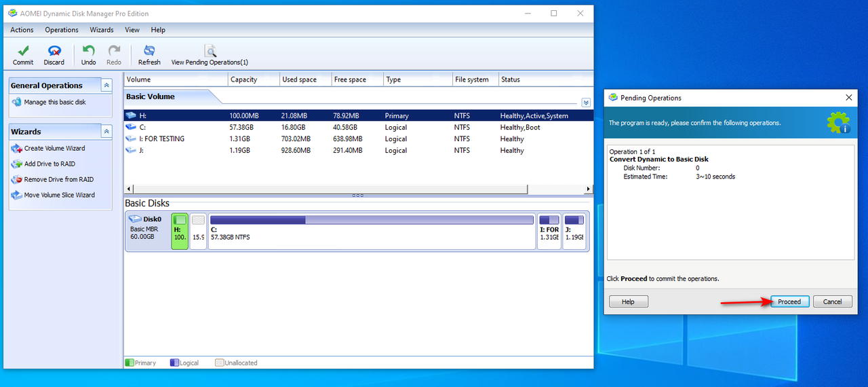Click the Create Volume Wizard link

click(x=55, y=148)
